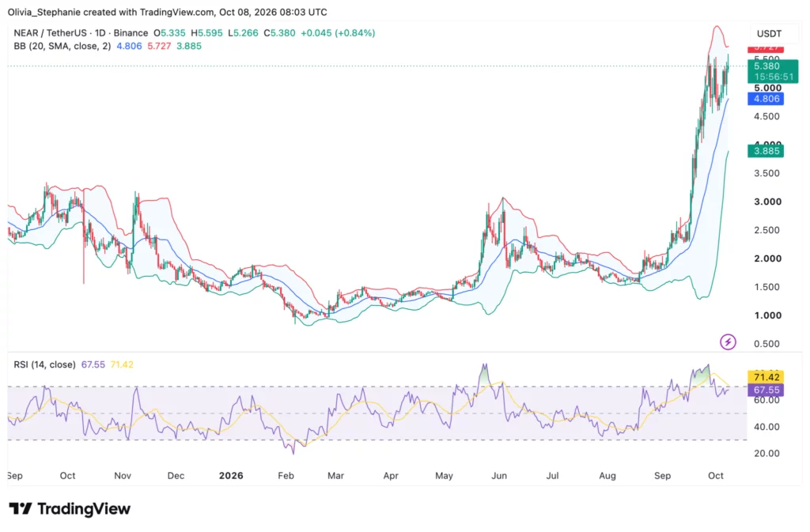Click the 15:56:51 candle countdown timer
Image resolution: width=810 pixels, height=532 pixels.
(x=772, y=77)
